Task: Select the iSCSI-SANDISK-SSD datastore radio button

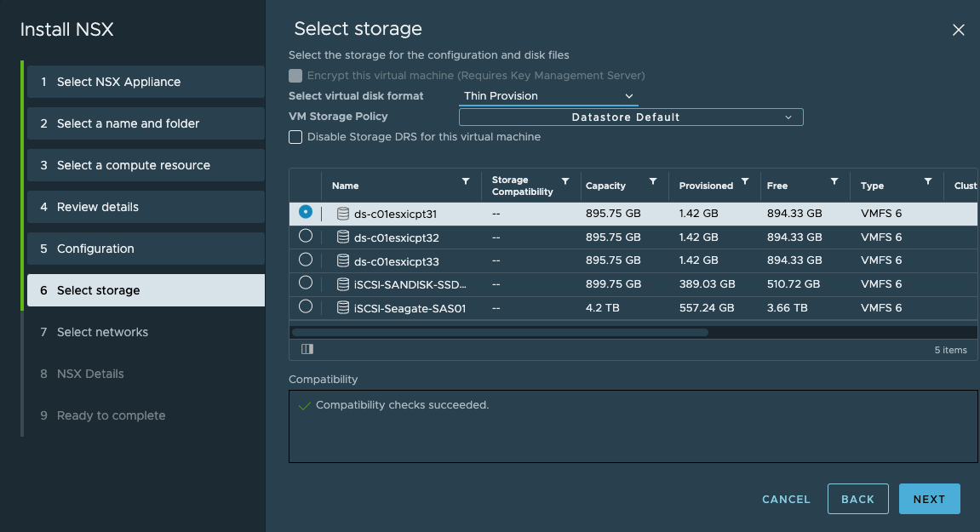Action: coord(305,283)
